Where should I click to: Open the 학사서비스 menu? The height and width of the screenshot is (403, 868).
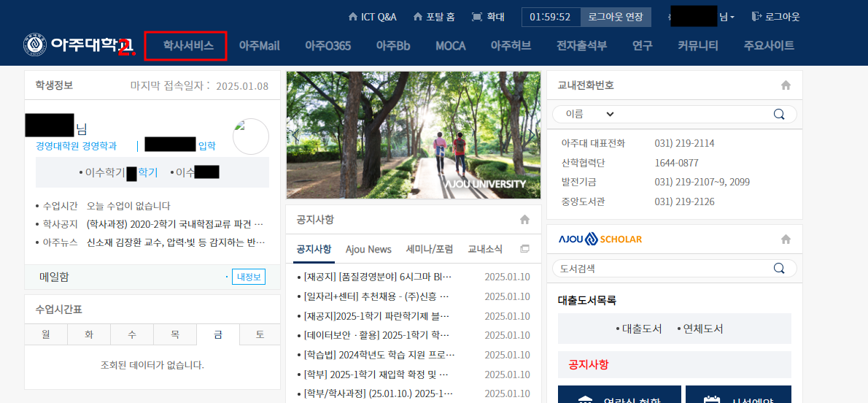pos(187,45)
